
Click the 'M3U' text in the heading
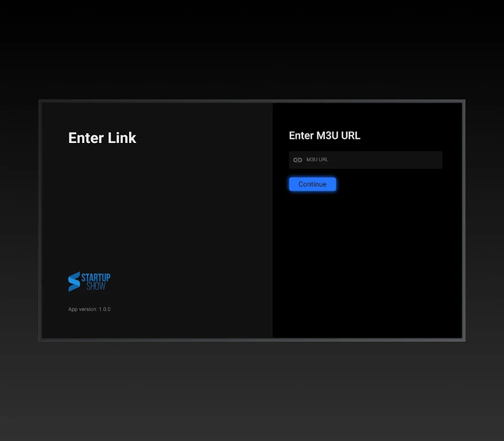pos(327,136)
